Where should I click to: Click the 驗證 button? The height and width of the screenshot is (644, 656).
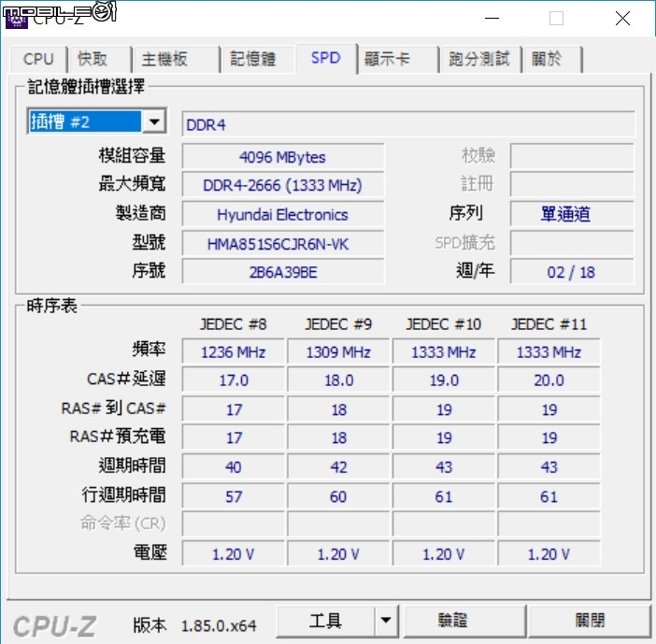point(464,621)
